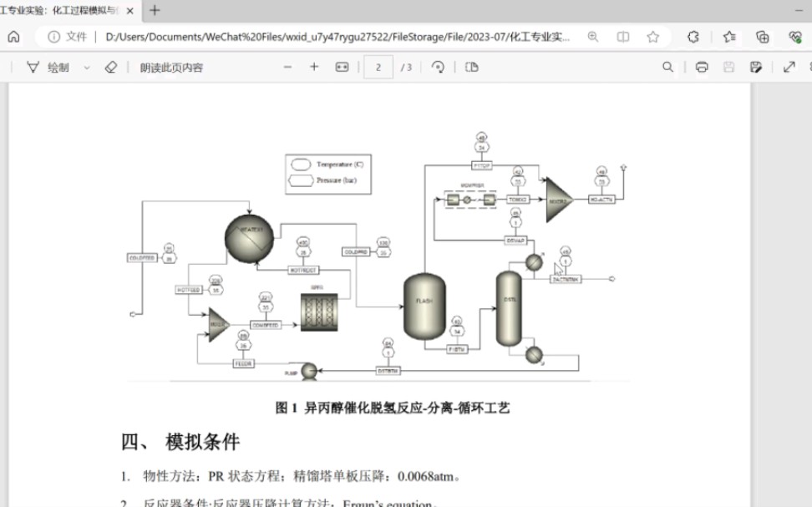Rotate the PDF page

(x=438, y=68)
